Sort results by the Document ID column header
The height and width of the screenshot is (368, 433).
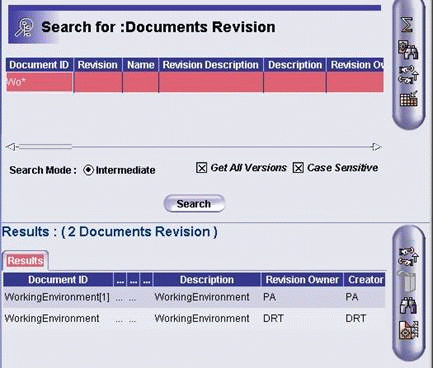click(58, 280)
